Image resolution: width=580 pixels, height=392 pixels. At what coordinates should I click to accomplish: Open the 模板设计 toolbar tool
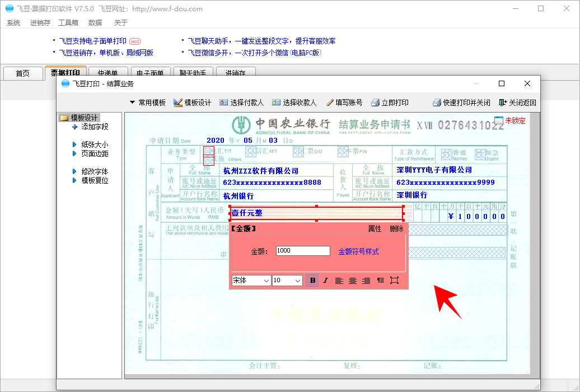(192, 102)
